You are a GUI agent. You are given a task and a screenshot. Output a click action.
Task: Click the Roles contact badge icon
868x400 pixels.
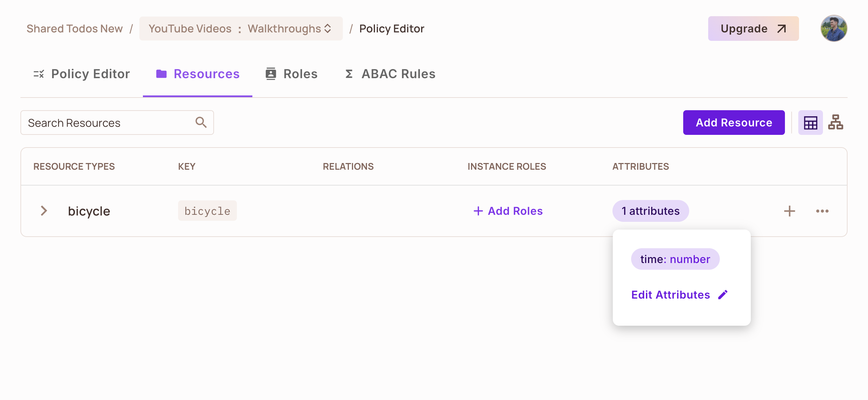click(x=271, y=74)
